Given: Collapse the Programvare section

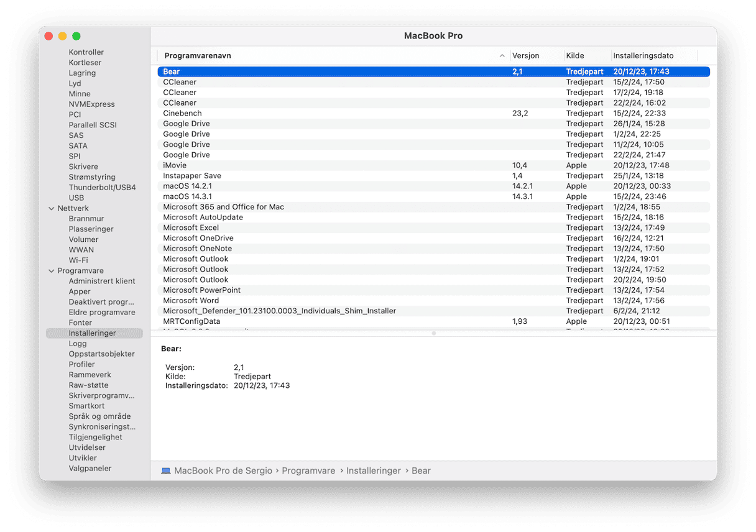Looking at the screenshot, I should pos(51,271).
